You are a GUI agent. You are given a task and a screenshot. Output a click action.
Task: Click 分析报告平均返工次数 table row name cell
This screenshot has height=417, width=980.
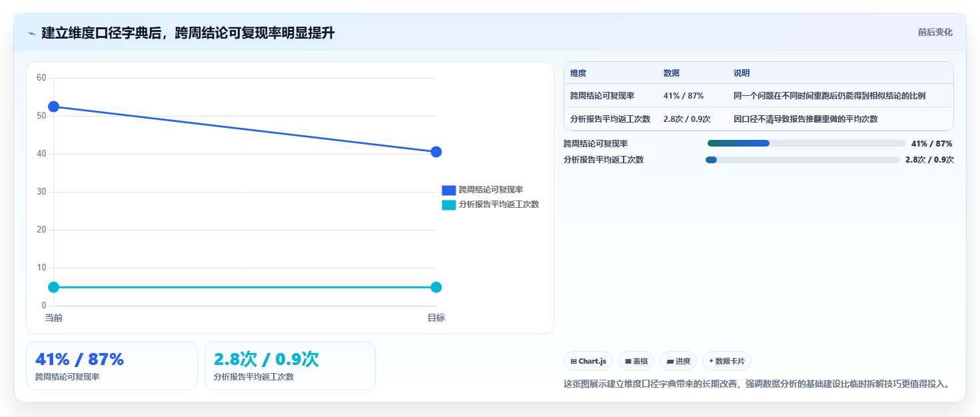click(610, 119)
